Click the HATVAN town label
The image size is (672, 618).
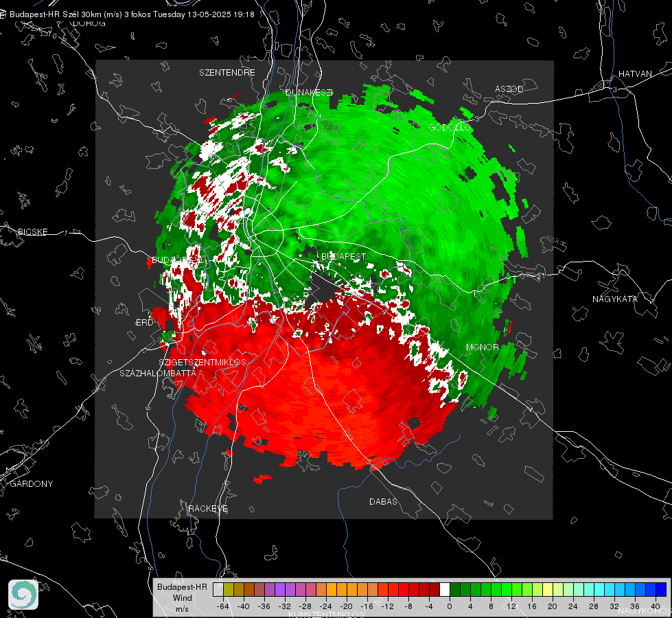point(635,74)
